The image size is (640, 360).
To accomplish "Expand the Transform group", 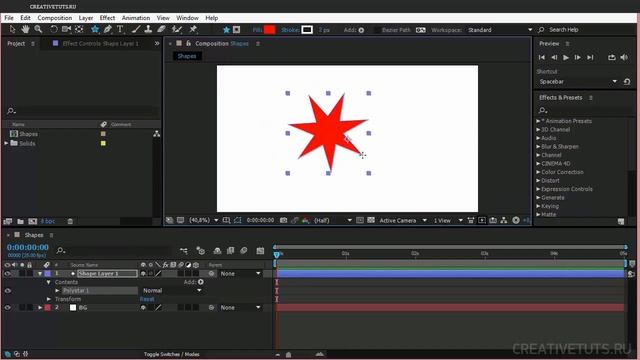I will click(x=49, y=299).
